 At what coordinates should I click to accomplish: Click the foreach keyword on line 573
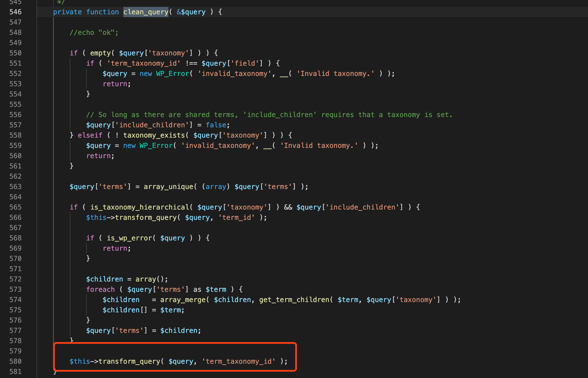[x=100, y=289]
